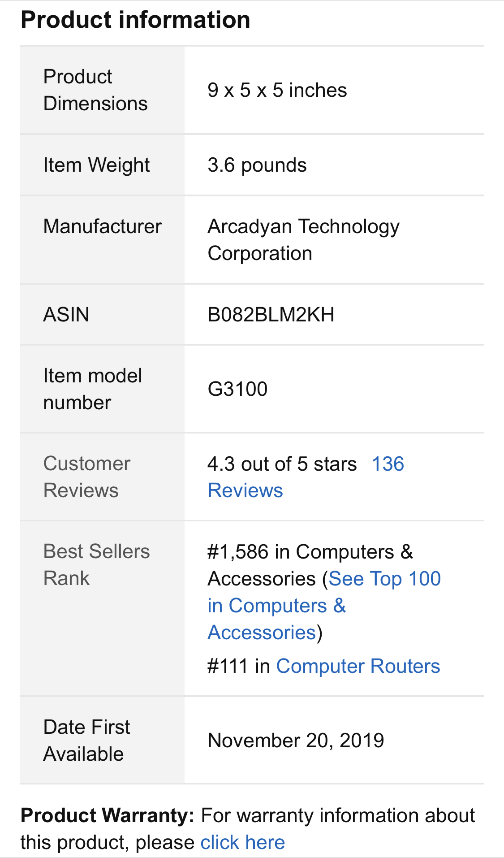
Task: Click the 4.3 out of 5 stars text
Action: (x=282, y=464)
